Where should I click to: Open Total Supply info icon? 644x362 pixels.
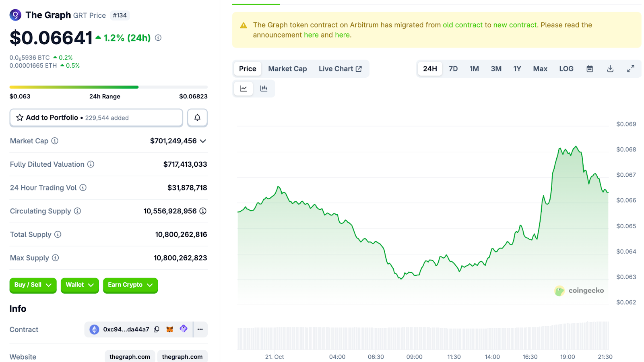(x=58, y=234)
